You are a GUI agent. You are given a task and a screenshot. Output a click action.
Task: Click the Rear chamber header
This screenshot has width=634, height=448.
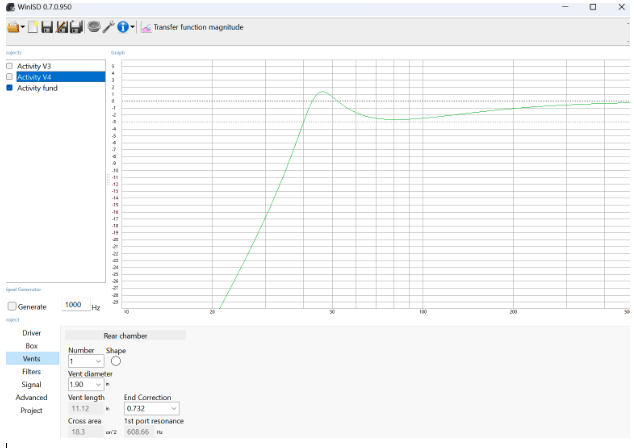(x=125, y=336)
